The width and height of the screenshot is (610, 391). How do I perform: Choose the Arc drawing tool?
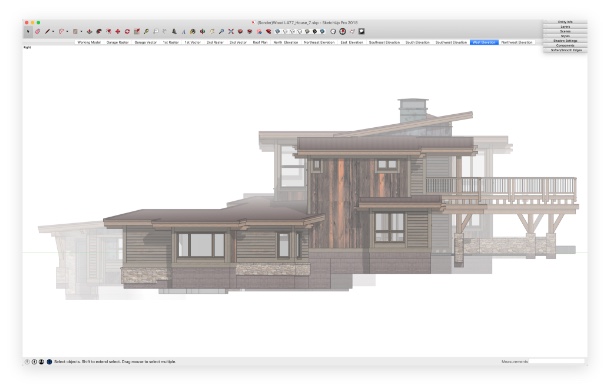[61, 32]
